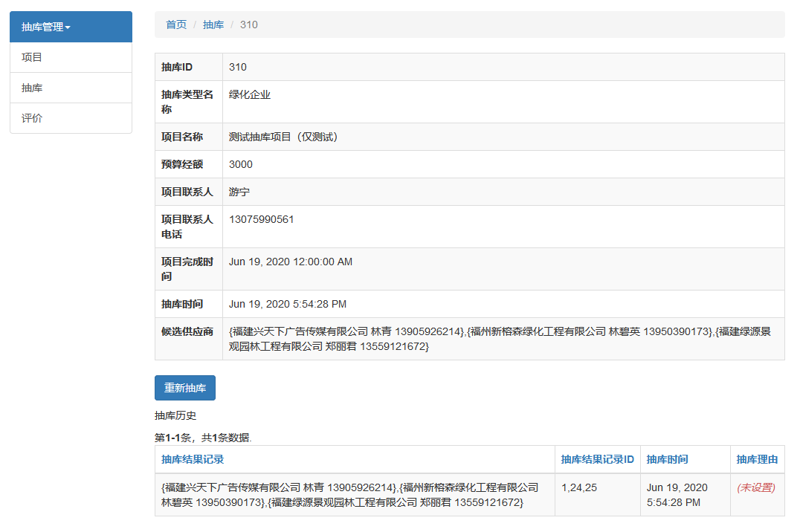
Task: Click the 抽库ID value 310 in details table
Action: point(238,67)
